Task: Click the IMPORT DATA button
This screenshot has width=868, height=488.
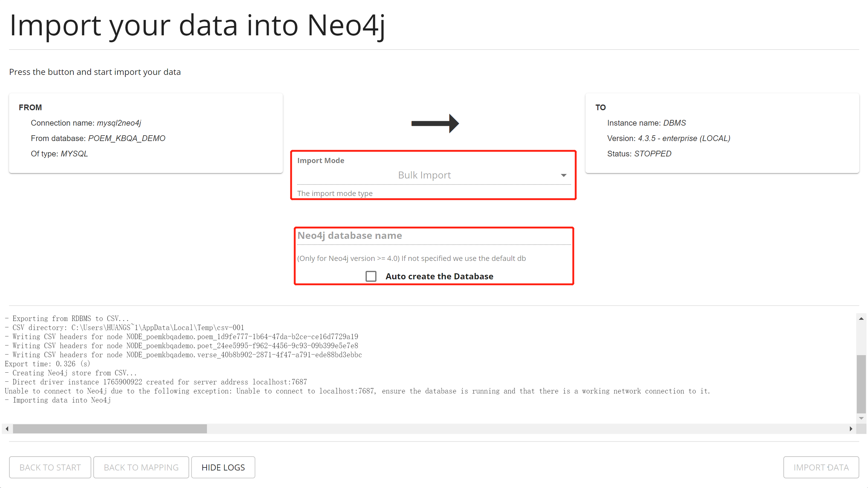Action: 821,467
